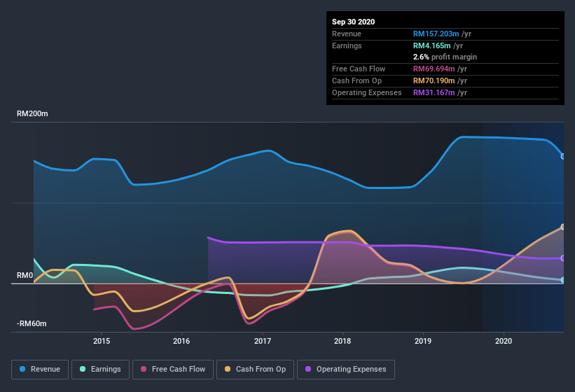Image resolution: width=575 pixels, height=392 pixels.
Task: Toggle the Operating Expenses legend button
Action: 346,370
